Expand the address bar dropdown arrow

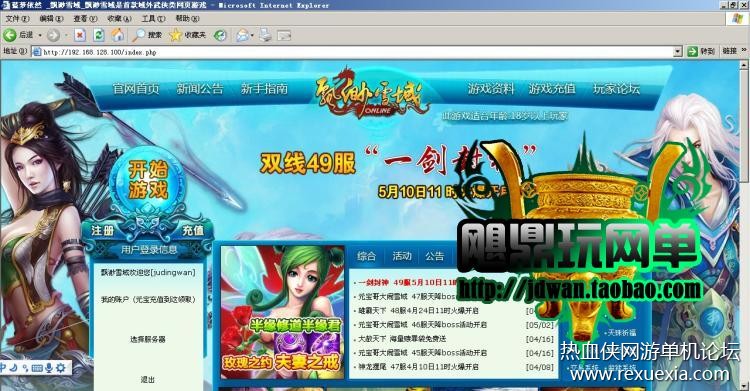[677, 52]
